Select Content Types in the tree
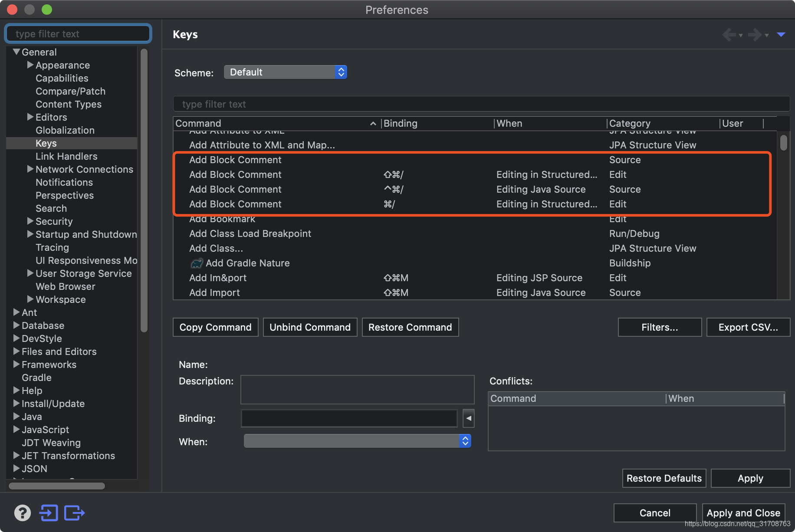Viewport: 795px width, 532px height. pos(69,104)
